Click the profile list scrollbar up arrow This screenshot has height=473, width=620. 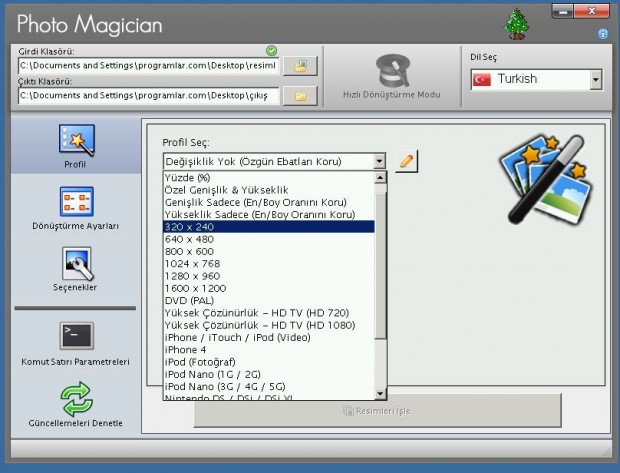tap(380, 177)
